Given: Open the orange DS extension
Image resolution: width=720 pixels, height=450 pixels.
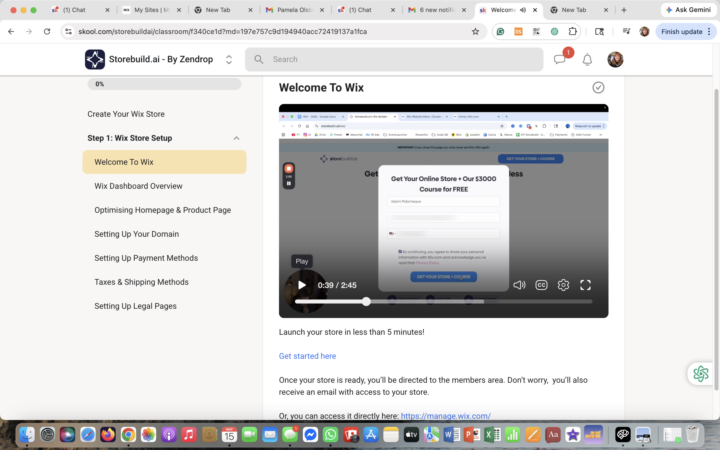Looking at the screenshot, I should [518, 31].
